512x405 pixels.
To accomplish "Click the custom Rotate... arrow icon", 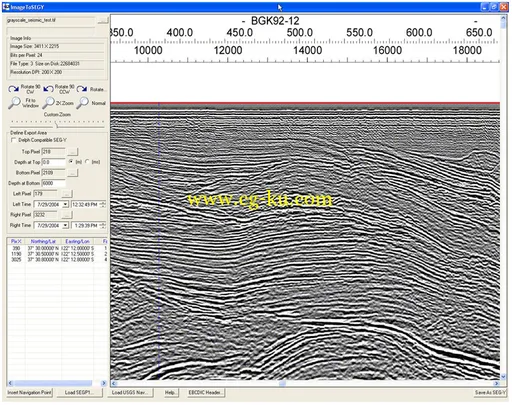I will 82,89.
